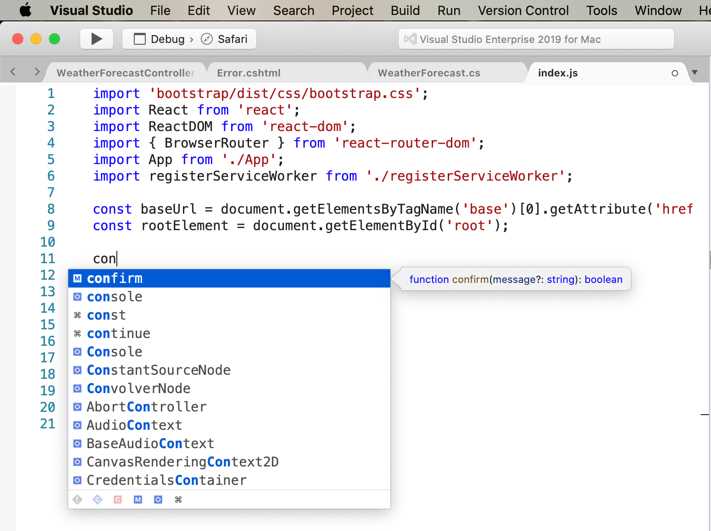This screenshot has height=531, width=711.
Task: Click the class icon beside CredentialsContainer
Action: pos(78,480)
